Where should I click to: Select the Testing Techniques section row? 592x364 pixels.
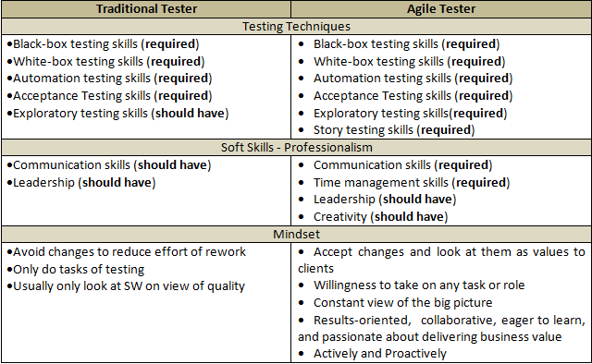click(296, 27)
